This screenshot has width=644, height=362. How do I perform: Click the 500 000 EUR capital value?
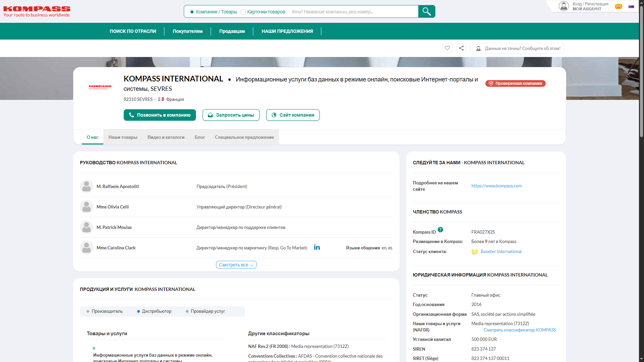[x=484, y=339]
